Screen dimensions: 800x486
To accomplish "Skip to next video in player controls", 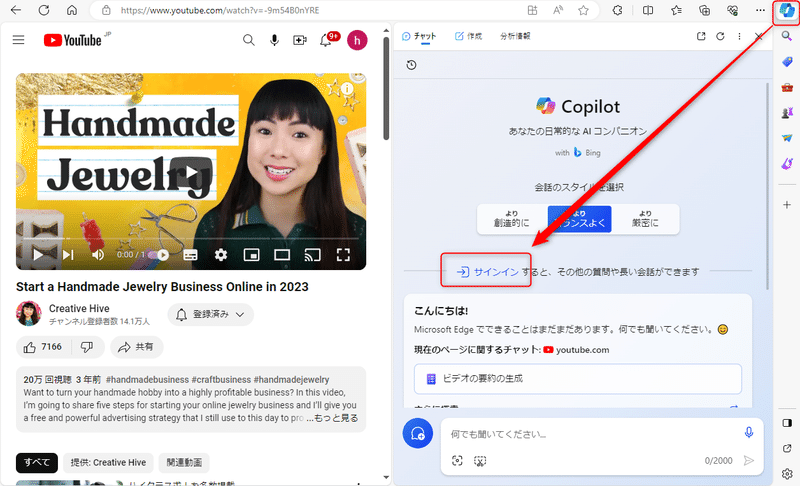I will pyautogui.click(x=68, y=254).
